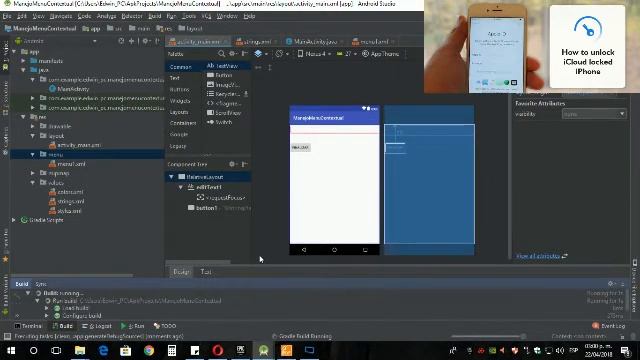Click the Project panel collapse-all icon

[x=131, y=41]
